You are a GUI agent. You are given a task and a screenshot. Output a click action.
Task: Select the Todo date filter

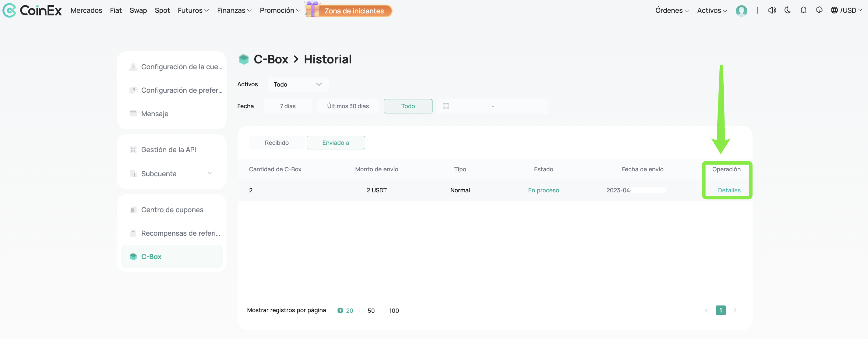click(x=408, y=106)
